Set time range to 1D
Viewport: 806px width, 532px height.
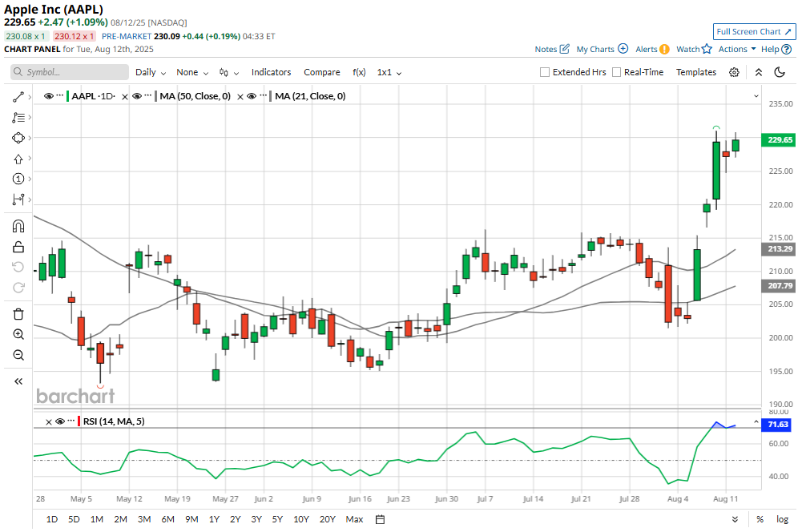pos(52,520)
